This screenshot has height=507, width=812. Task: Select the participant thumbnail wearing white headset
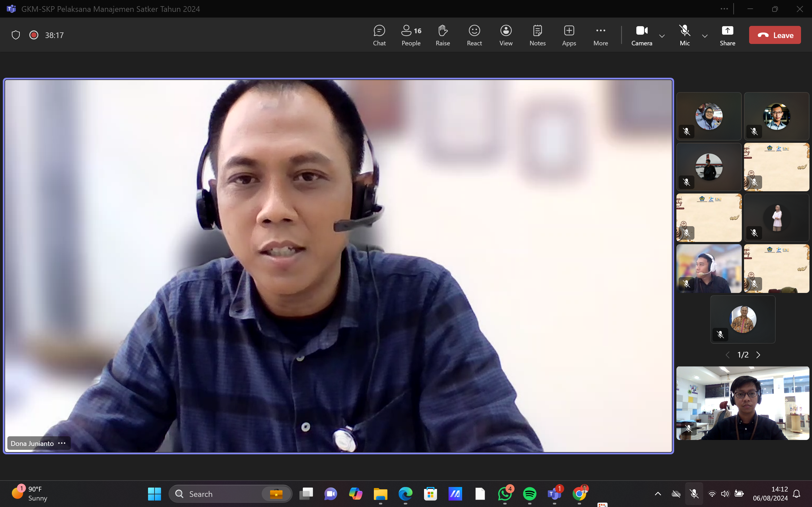(709, 268)
